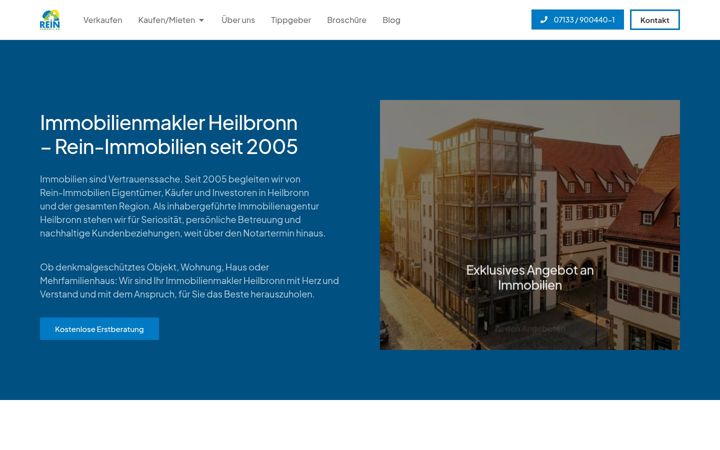Visit the Blog page

pos(391,20)
